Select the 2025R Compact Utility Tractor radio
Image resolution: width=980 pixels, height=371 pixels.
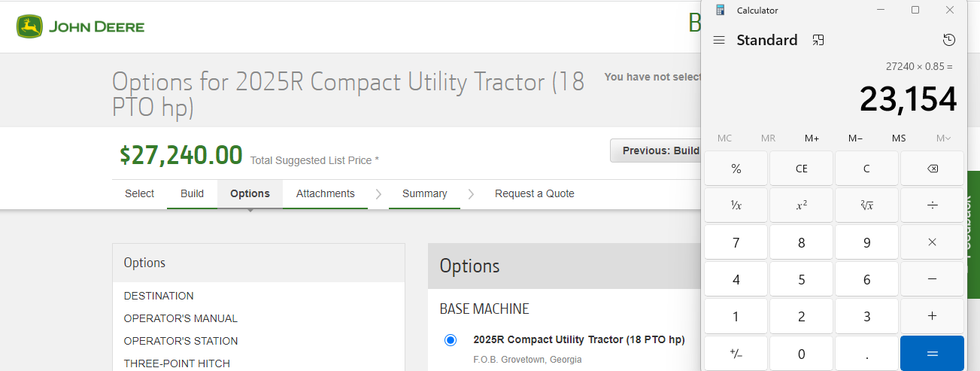451,340
